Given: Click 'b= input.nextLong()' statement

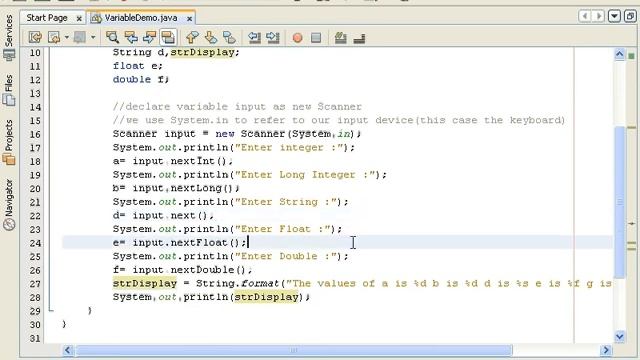Looking at the screenshot, I should pyautogui.click(x=176, y=188).
